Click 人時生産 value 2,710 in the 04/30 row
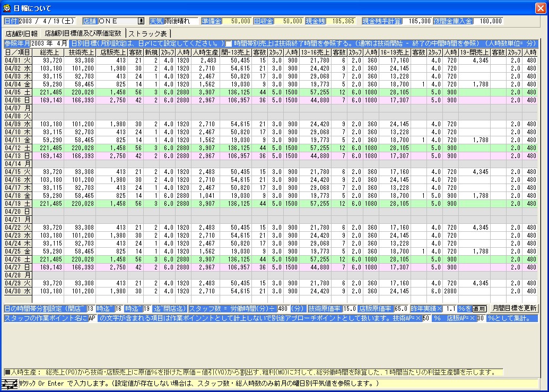Screen dimensions: 549x392 point(205,291)
